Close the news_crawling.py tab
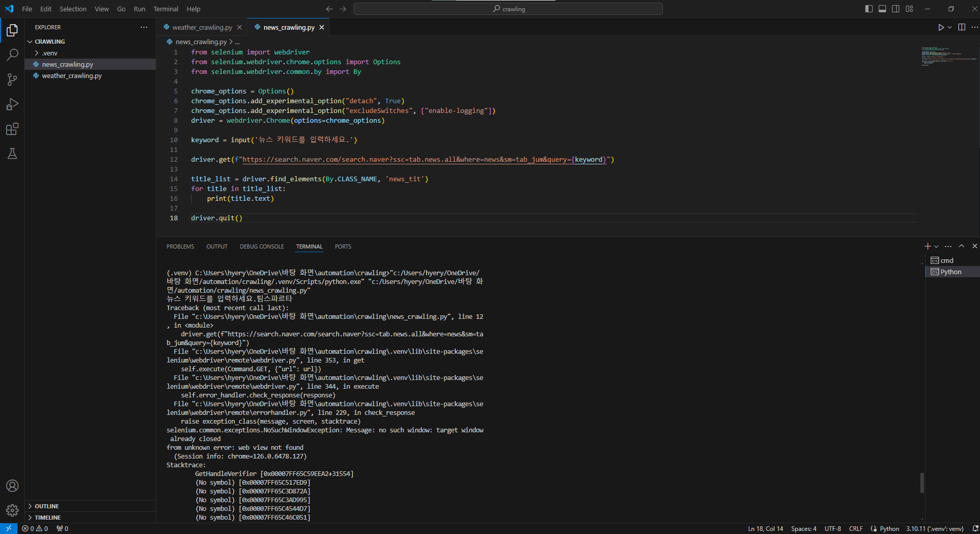The height and width of the screenshot is (534, 980). tap(322, 27)
